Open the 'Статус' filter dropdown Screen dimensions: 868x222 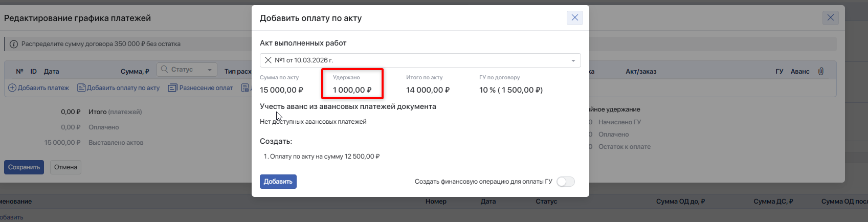point(209,70)
